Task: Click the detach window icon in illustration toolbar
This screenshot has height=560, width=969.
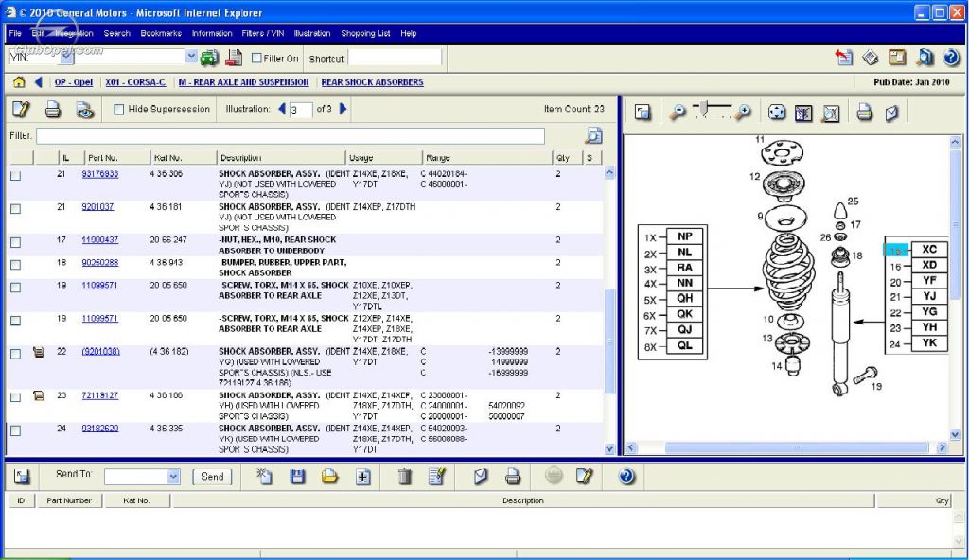Action: tap(643, 112)
